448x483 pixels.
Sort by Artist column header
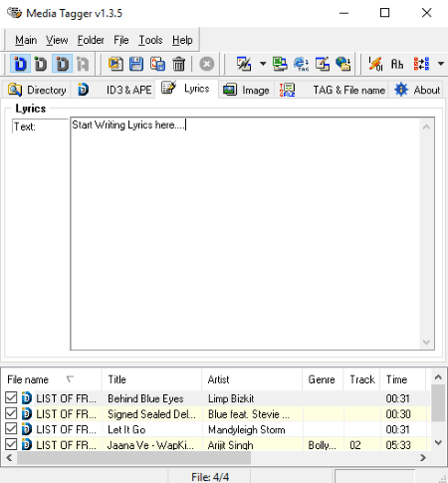[252, 379]
